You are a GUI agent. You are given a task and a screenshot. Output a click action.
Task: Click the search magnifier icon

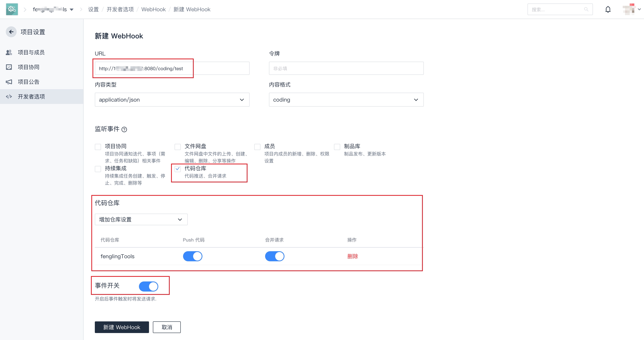586,9
